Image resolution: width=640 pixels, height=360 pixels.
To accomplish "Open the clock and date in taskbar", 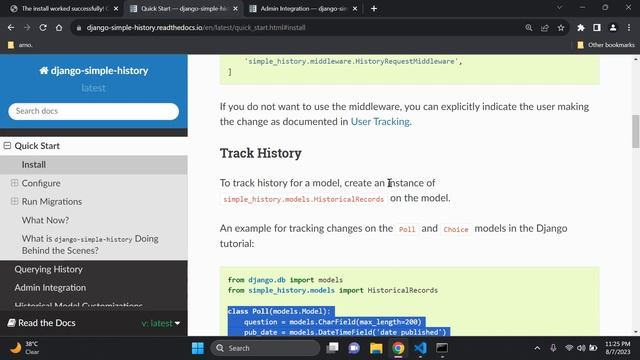I will [x=618, y=348].
